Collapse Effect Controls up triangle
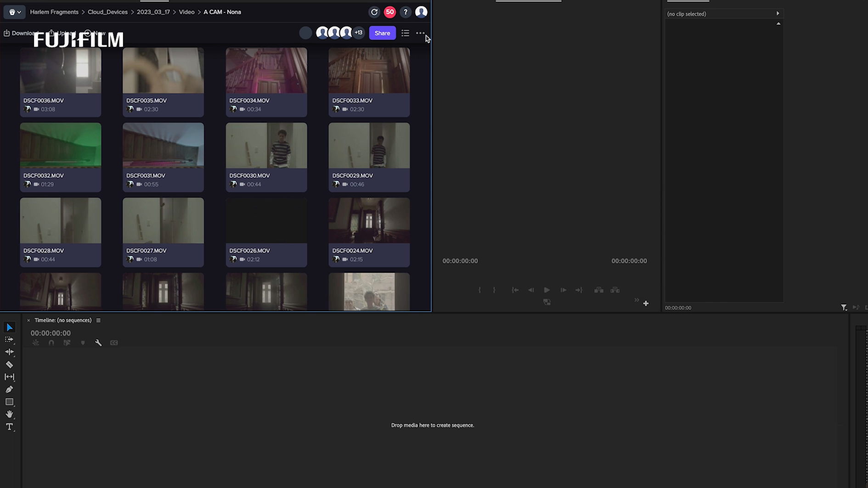The width and height of the screenshot is (868, 488). point(778,23)
